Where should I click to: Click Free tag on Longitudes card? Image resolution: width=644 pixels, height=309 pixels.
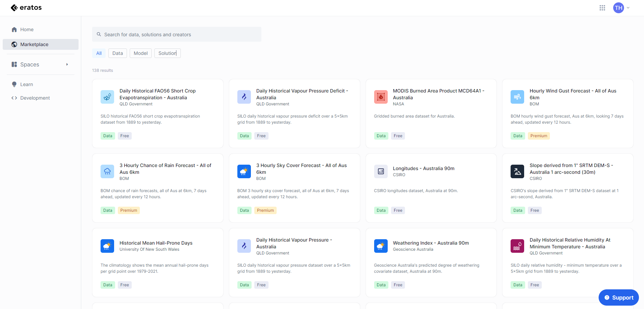tap(398, 210)
